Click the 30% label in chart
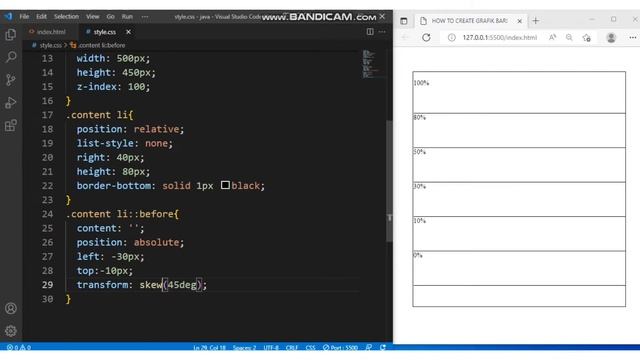This screenshot has width=640, height=360. [420, 186]
